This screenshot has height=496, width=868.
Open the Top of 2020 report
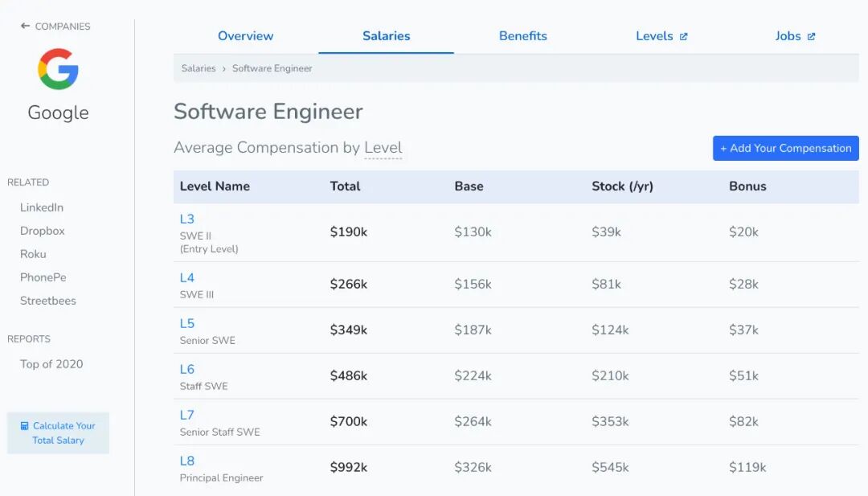click(51, 364)
